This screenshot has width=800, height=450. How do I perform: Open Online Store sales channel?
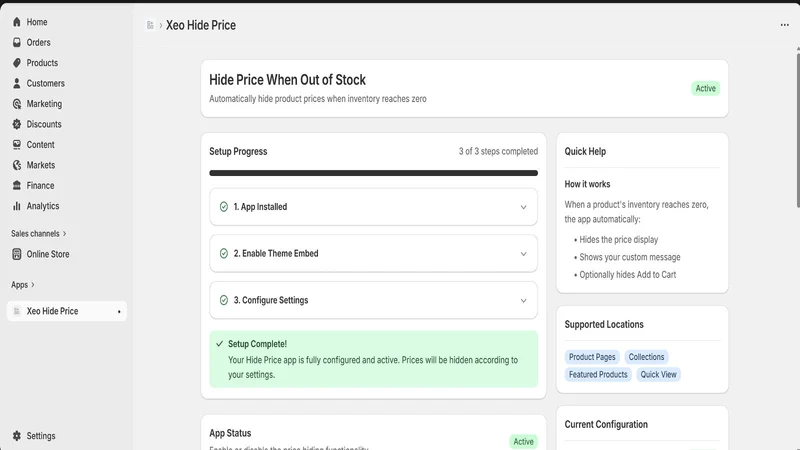[47, 254]
